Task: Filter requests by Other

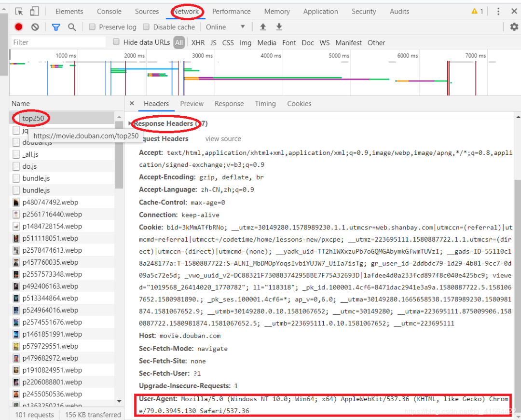Action: 376,43
